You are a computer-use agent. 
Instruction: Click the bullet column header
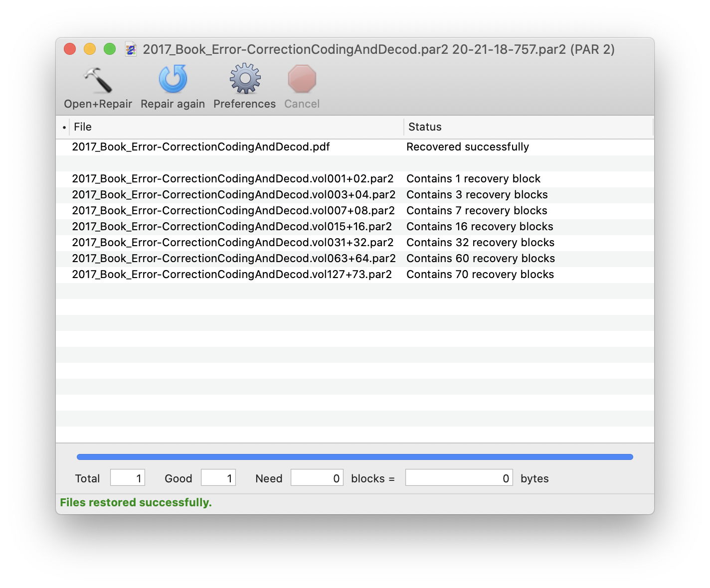pos(64,128)
